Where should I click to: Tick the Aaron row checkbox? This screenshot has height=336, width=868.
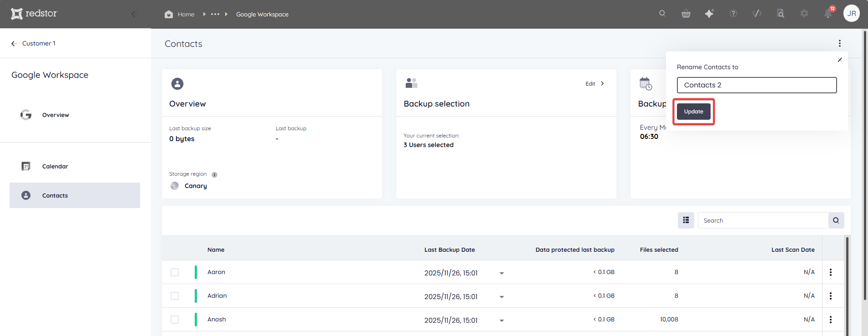click(x=175, y=272)
